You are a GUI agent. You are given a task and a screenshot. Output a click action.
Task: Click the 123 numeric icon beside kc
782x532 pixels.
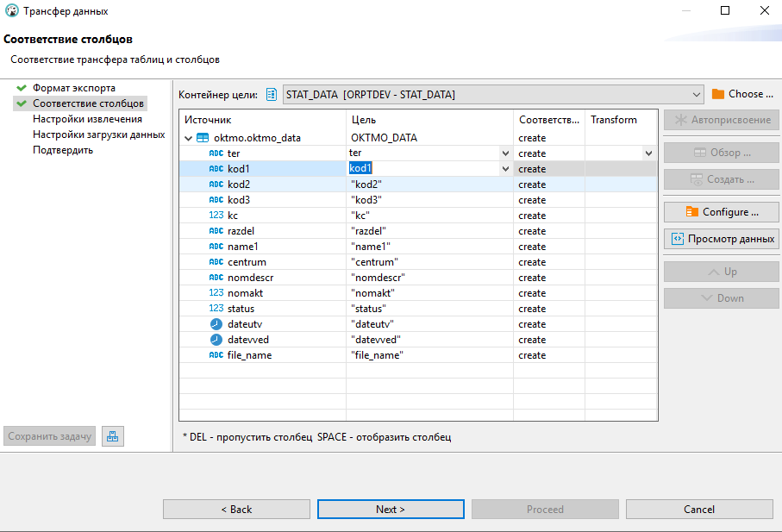click(x=216, y=215)
